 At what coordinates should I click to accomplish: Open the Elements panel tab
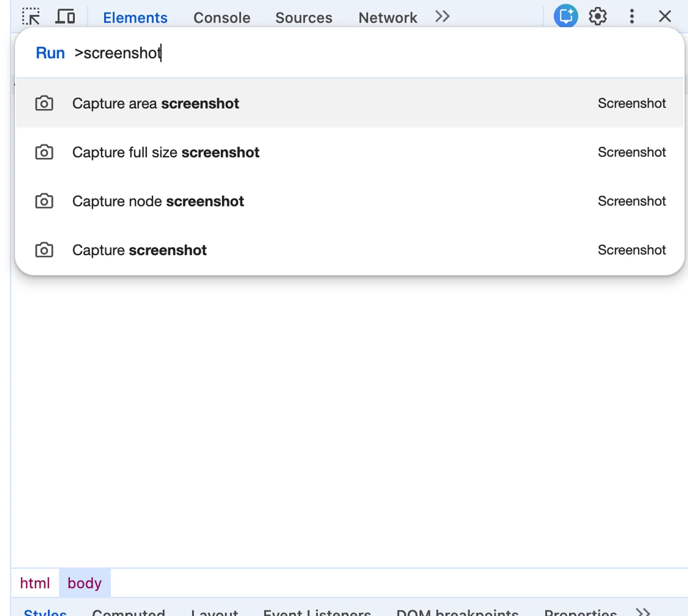coord(135,18)
